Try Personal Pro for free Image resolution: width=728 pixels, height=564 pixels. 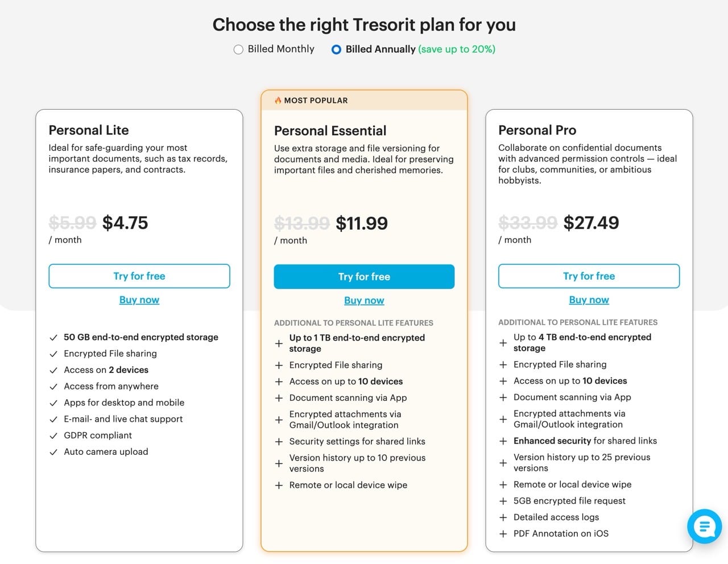tap(589, 276)
